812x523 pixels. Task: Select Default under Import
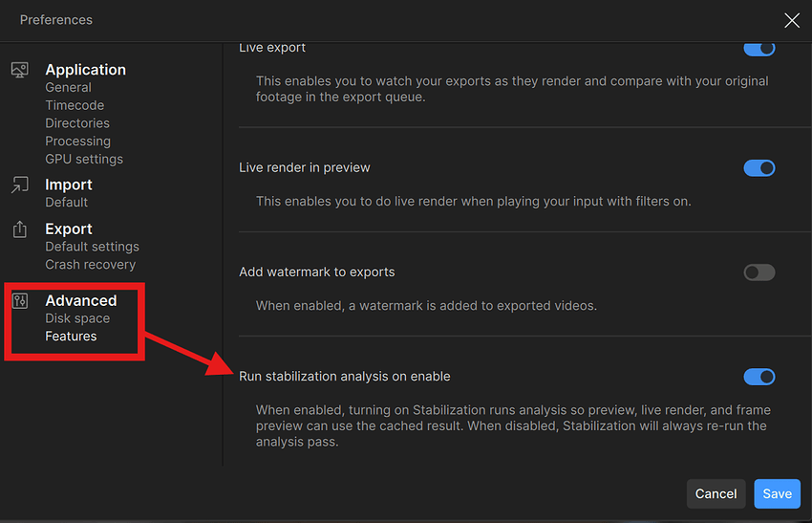(66, 202)
